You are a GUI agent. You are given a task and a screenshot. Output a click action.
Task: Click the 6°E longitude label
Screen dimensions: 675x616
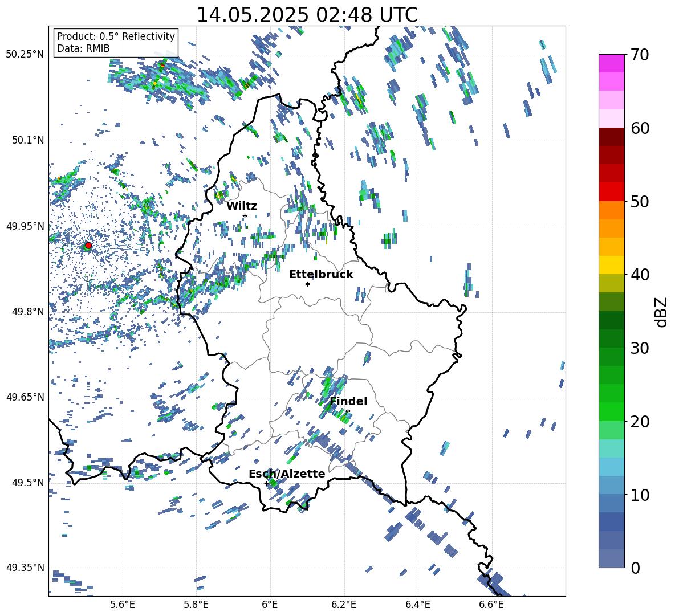[270, 605]
